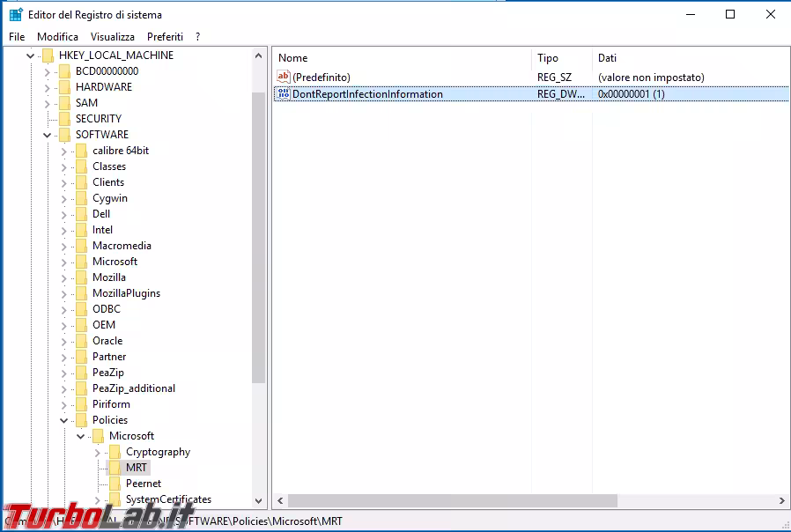Open the Visualizza menu

tap(113, 37)
